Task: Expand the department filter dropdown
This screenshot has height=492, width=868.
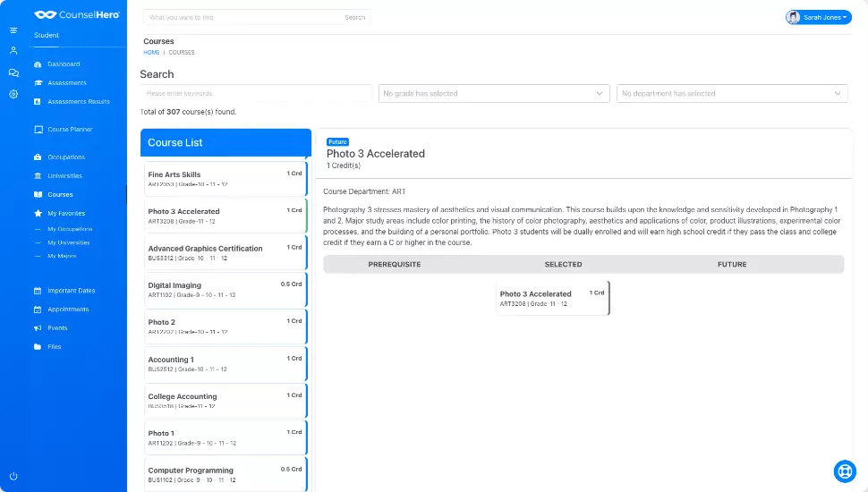Action: (731, 93)
